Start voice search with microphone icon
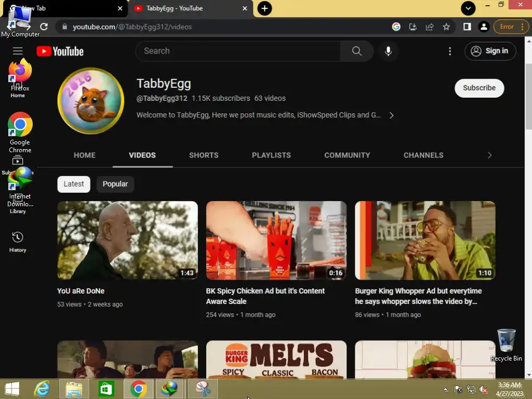 point(388,51)
